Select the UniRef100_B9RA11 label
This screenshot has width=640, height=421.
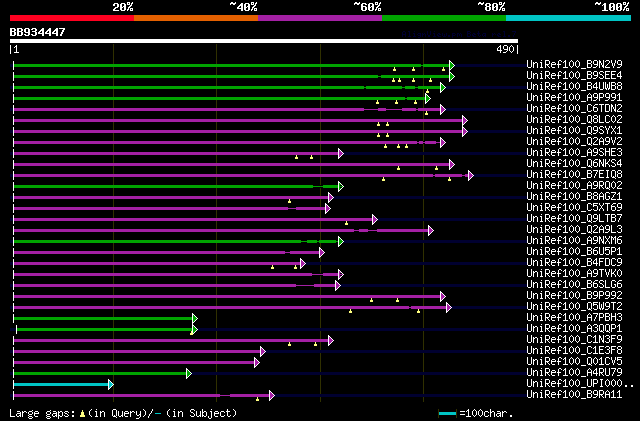click(x=574, y=395)
